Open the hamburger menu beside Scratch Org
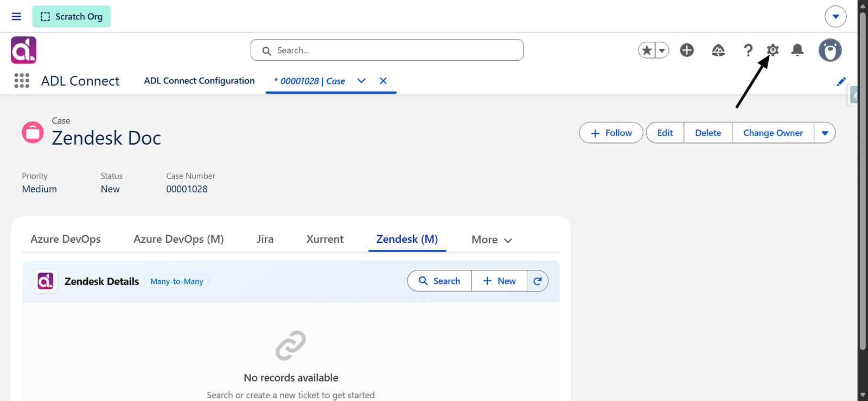 [16, 16]
